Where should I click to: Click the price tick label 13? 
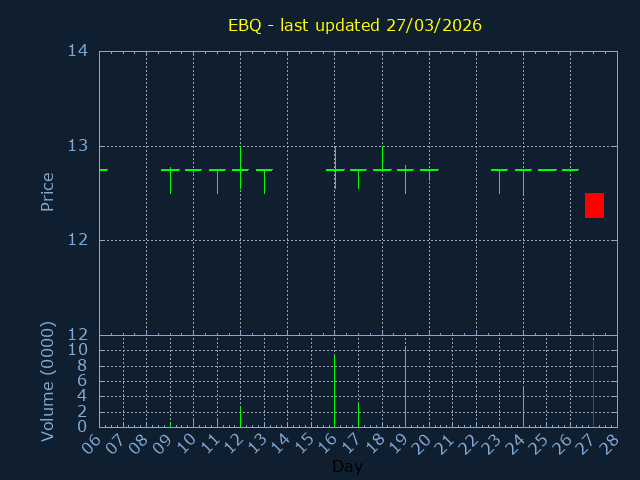(77, 146)
